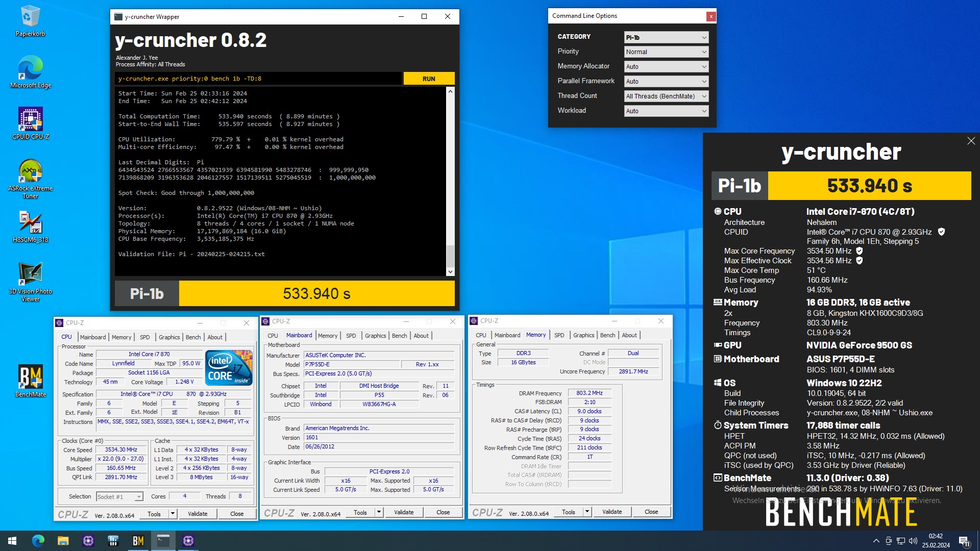Expand the Memory Allocator dropdown

[x=666, y=67]
